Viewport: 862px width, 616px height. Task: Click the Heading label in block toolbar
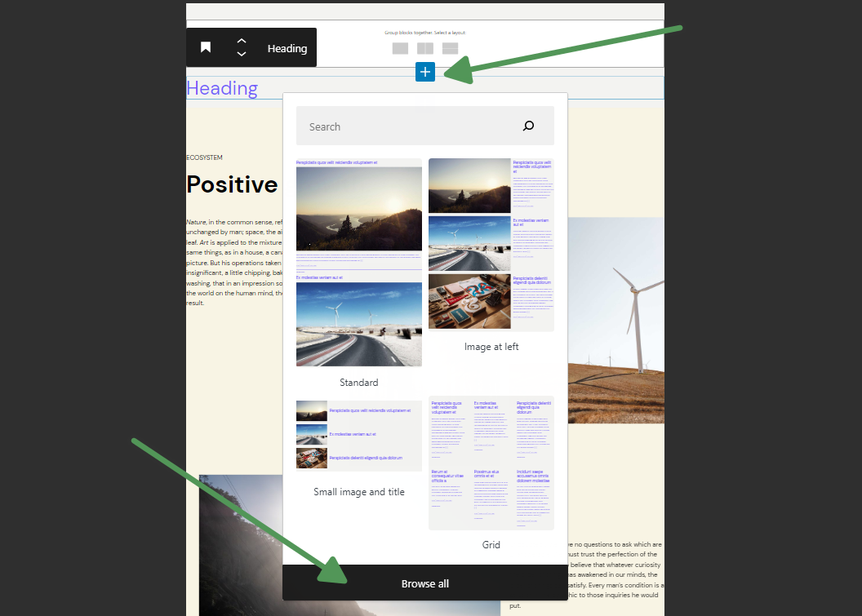tap(287, 48)
